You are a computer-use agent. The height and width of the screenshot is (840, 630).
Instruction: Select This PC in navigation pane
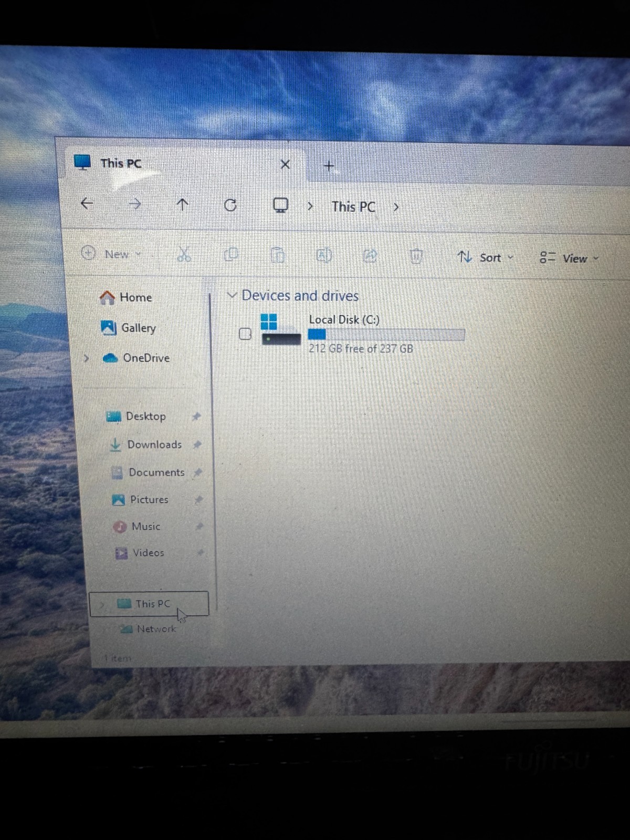point(149,604)
